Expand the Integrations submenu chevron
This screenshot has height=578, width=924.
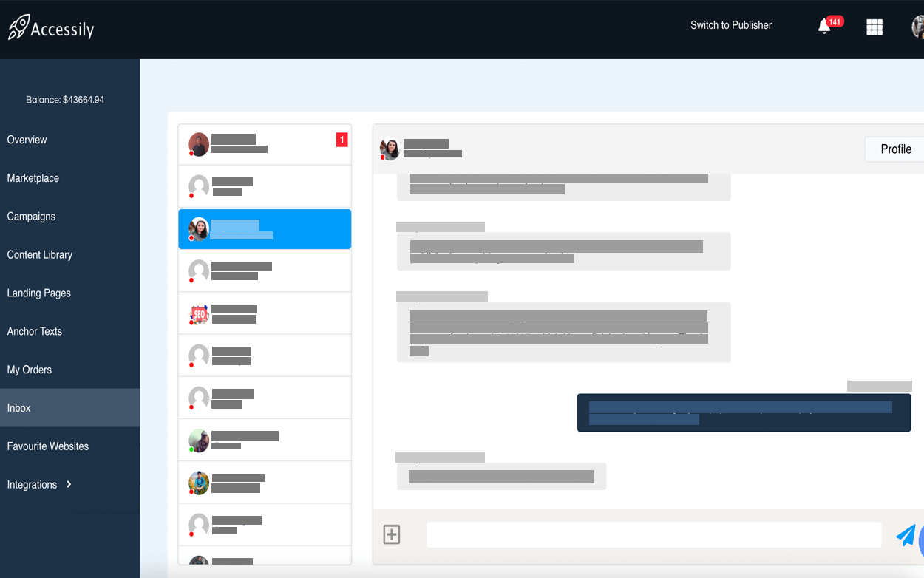point(69,484)
